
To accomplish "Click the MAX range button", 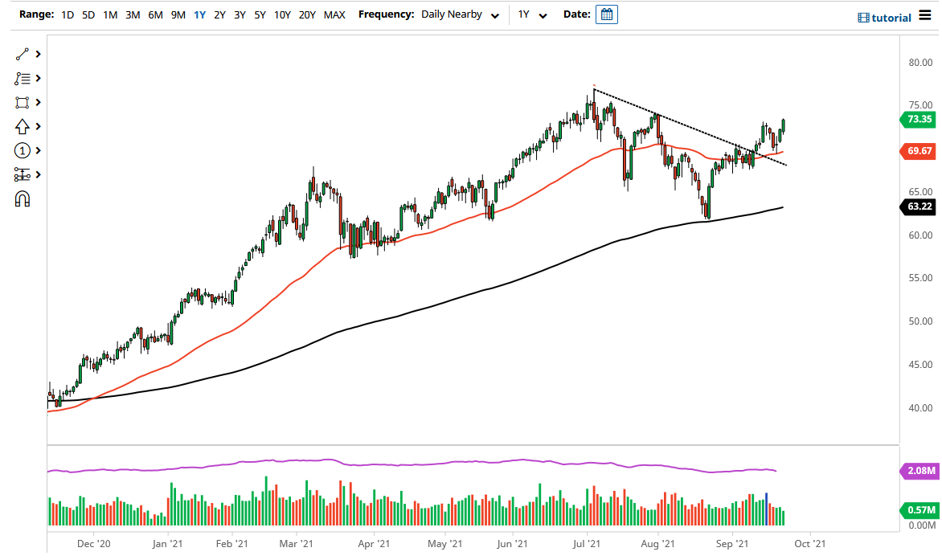I will pyautogui.click(x=334, y=14).
